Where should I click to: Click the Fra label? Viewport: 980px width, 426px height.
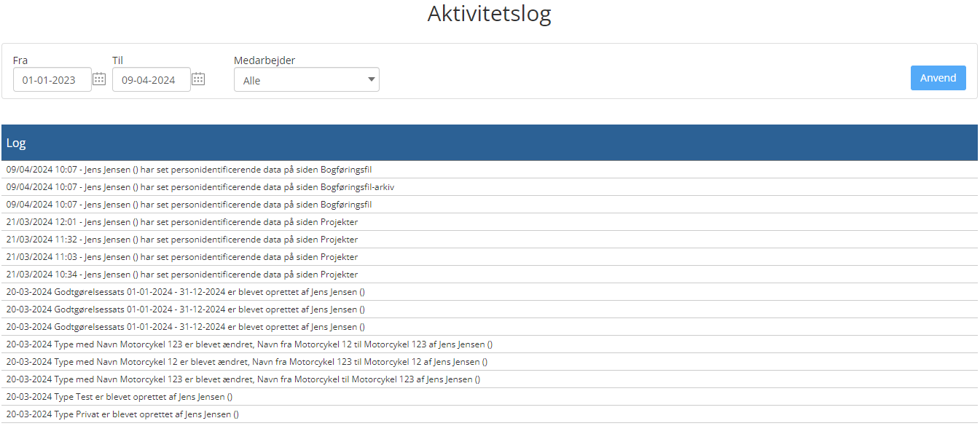pyautogui.click(x=20, y=60)
